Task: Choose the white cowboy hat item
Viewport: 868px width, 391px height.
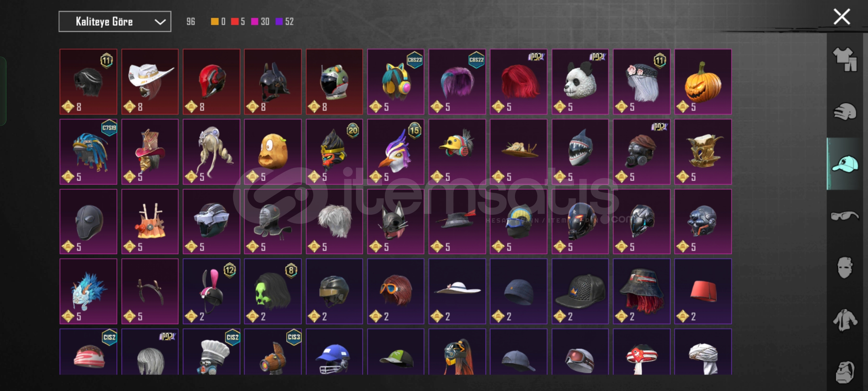Action: tap(150, 82)
